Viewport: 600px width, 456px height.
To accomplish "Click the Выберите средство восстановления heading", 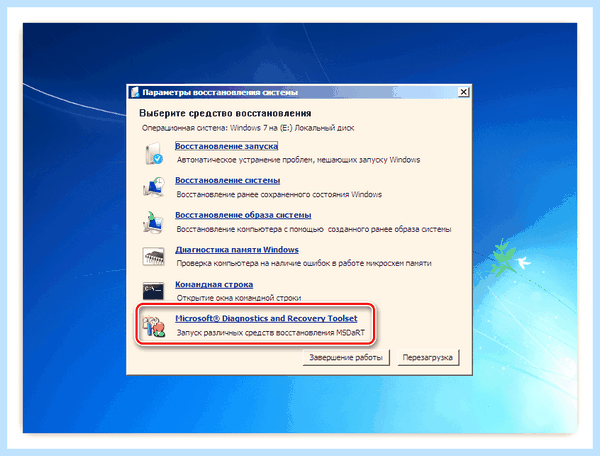I will [x=225, y=113].
